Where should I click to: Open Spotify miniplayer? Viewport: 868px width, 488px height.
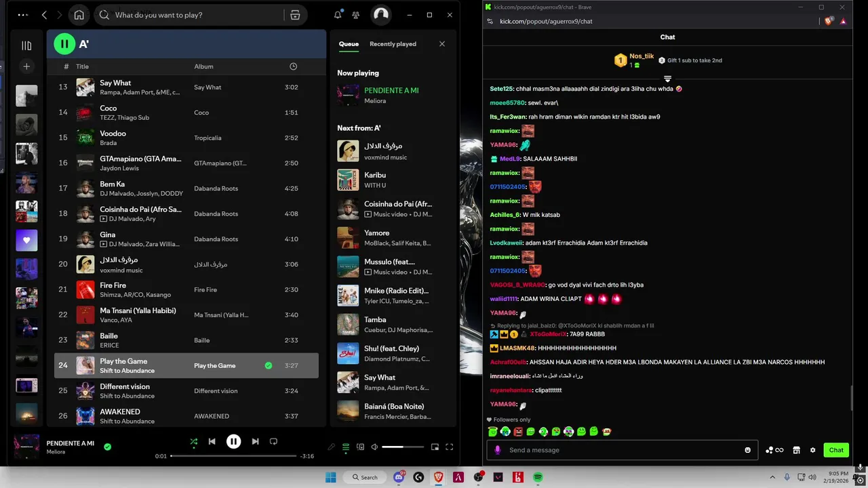(435, 447)
